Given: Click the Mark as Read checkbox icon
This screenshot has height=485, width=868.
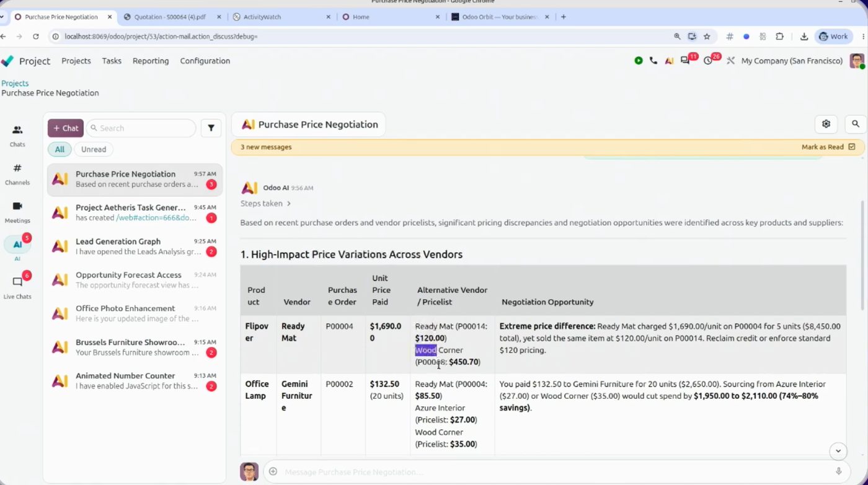Looking at the screenshot, I should pyautogui.click(x=852, y=147).
